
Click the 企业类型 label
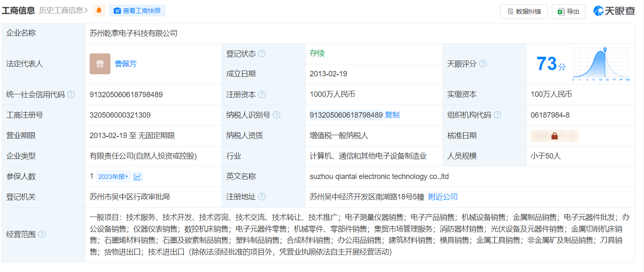click(x=21, y=156)
